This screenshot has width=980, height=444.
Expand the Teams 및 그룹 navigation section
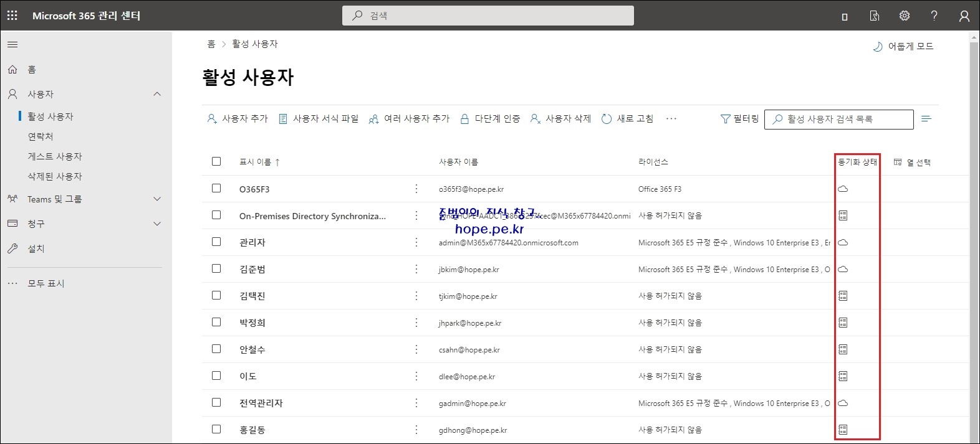[x=157, y=199]
